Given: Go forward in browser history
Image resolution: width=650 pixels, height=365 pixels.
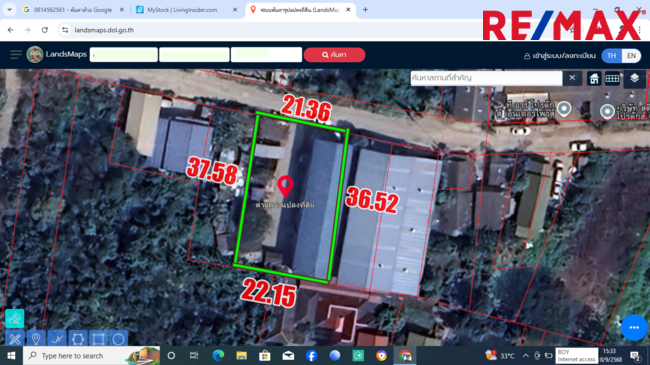Looking at the screenshot, I should [27, 30].
